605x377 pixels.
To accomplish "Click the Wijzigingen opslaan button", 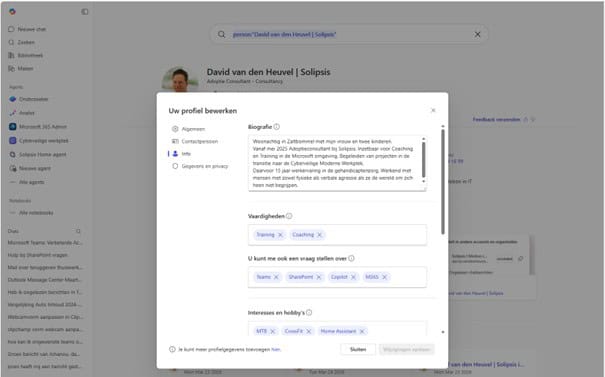I will click(x=406, y=349).
